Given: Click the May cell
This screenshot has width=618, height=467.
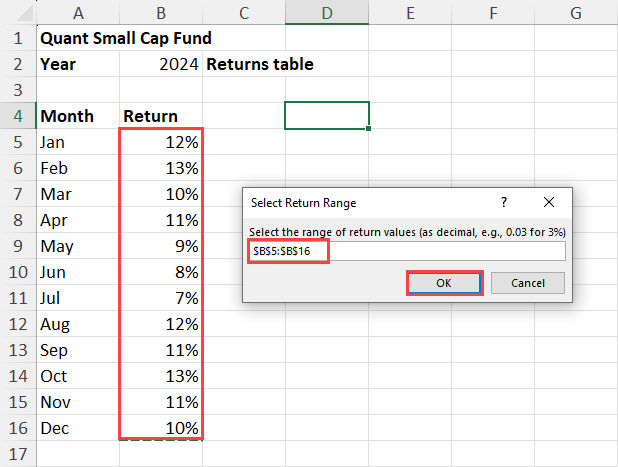Looking at the screenshot, I should click(x=78, y=246).
